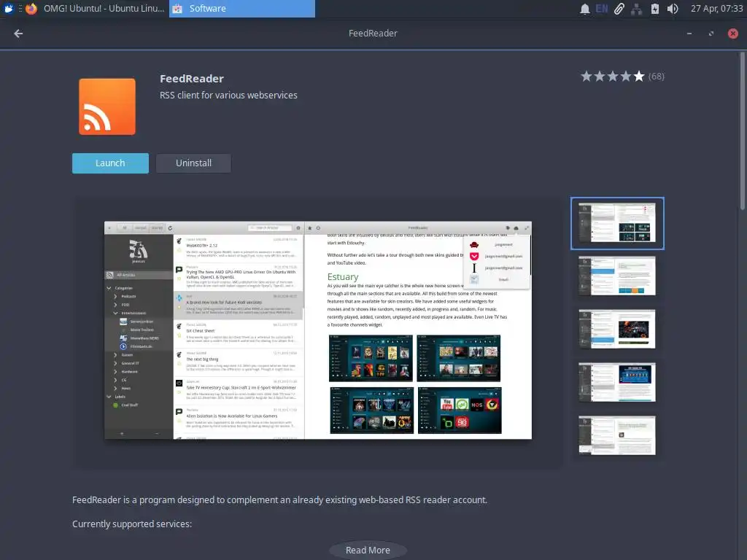Open the clipboard paperclip tray icon
The width and height of the screenshot is (747, 560).
(619, 9)
